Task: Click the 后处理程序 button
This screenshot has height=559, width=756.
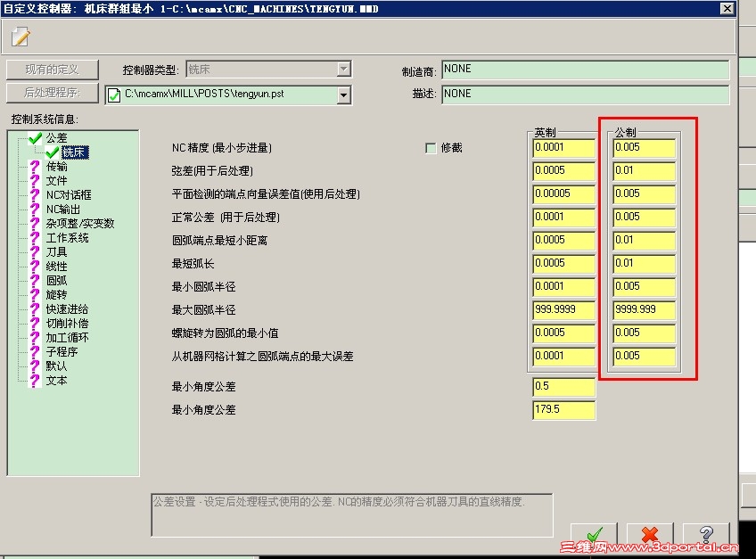Action: point(52,93)
